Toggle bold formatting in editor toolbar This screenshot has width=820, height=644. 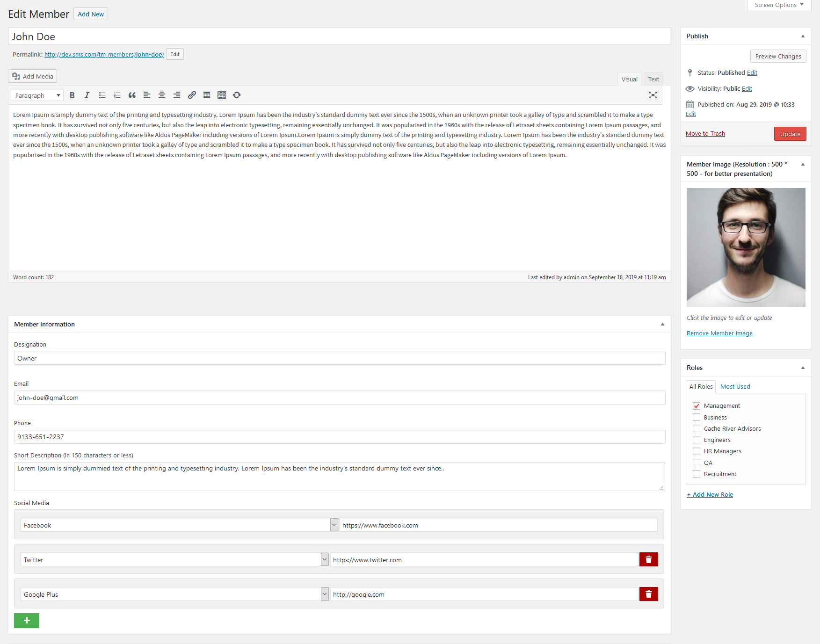(72, 95)
